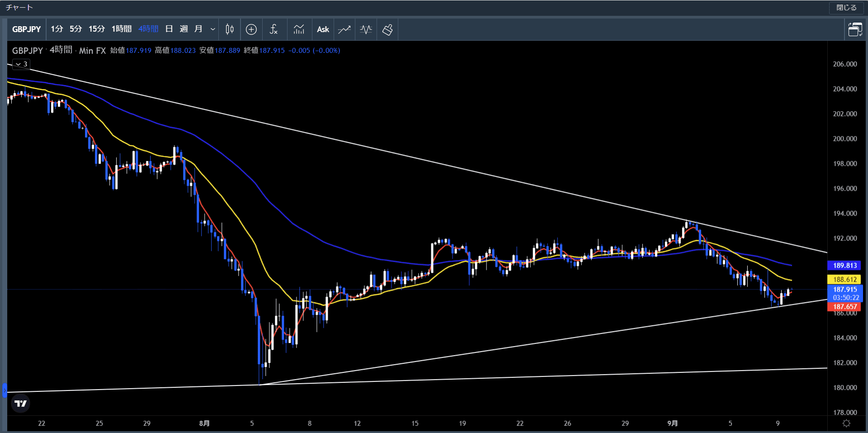Click the compare/add symbol plus icon

[251, 29]
